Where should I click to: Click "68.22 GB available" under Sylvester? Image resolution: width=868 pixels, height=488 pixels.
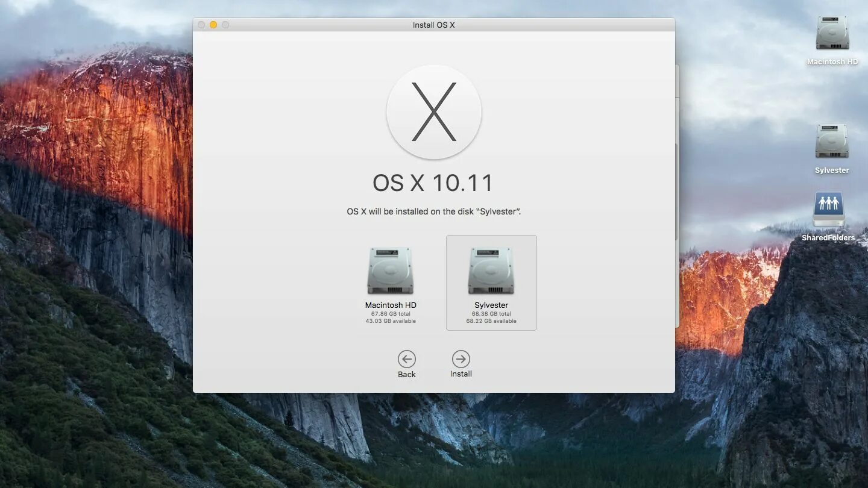click(x=491, y=321)
